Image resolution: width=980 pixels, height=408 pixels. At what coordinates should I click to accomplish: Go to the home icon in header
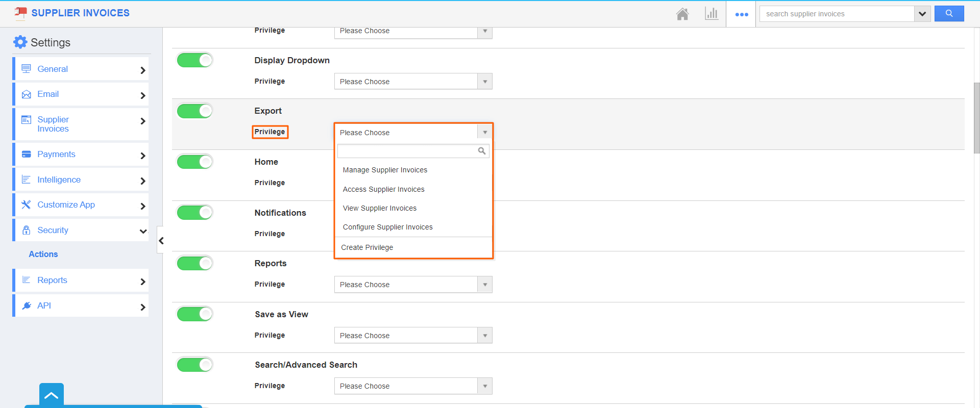pyautogui.click(x=682, y=14)
